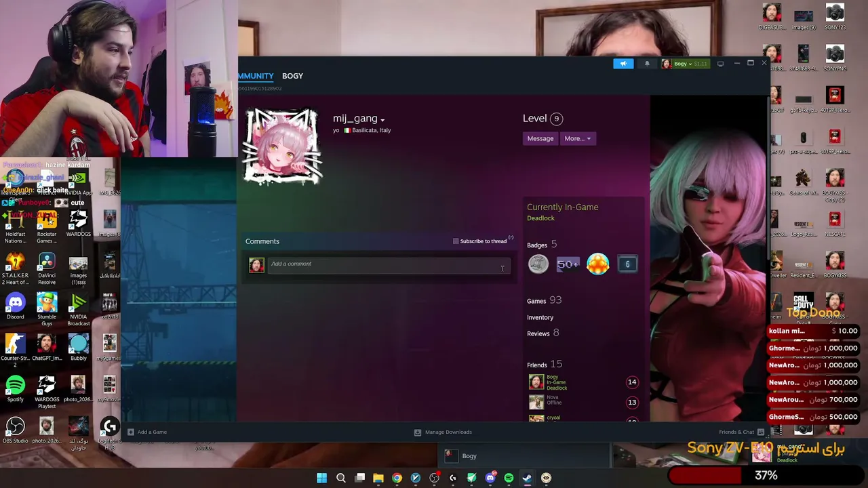
Task: Open the NVIDIA Broadcast desktop shortcut
Action: pos(78,310)
